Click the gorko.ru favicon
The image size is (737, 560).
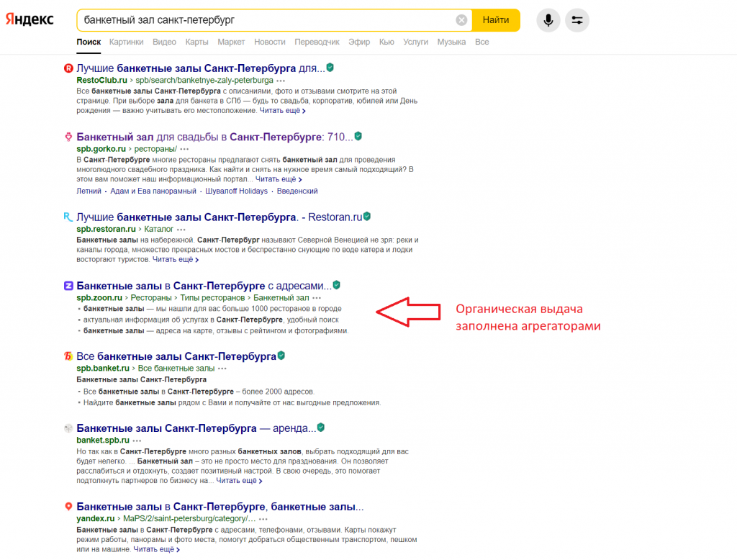coord(68,137)
